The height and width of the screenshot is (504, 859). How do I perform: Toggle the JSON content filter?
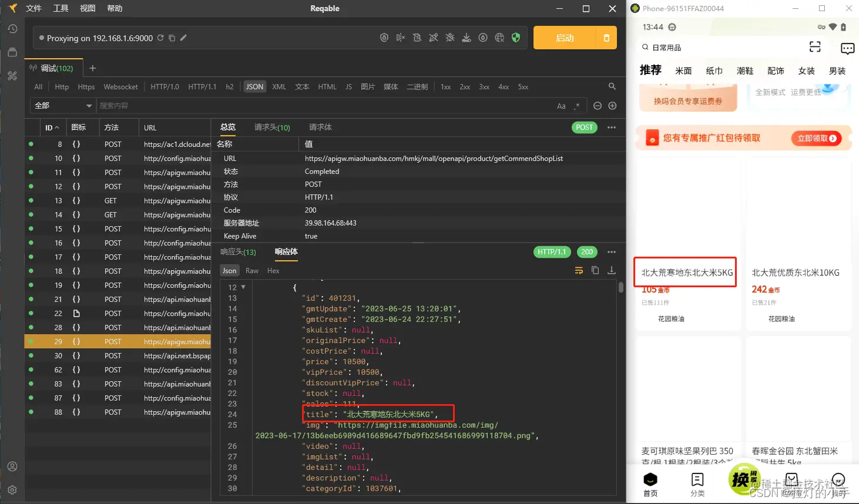[x=255, y=87]
